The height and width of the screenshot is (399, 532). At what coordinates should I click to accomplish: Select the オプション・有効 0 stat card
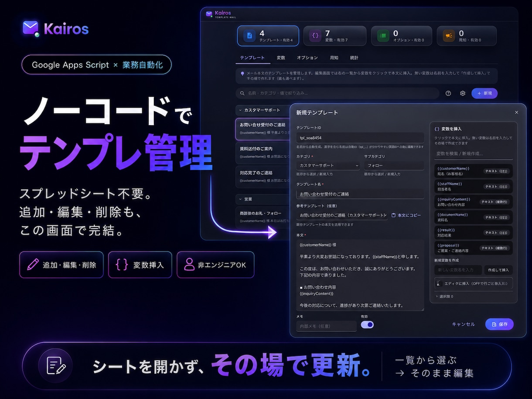(x=402, y=36)
